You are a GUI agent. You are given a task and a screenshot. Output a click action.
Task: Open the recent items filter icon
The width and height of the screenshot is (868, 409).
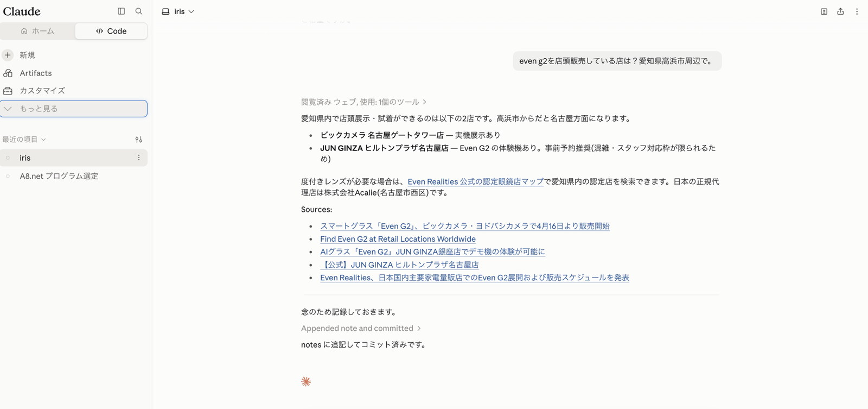(139, 140)
